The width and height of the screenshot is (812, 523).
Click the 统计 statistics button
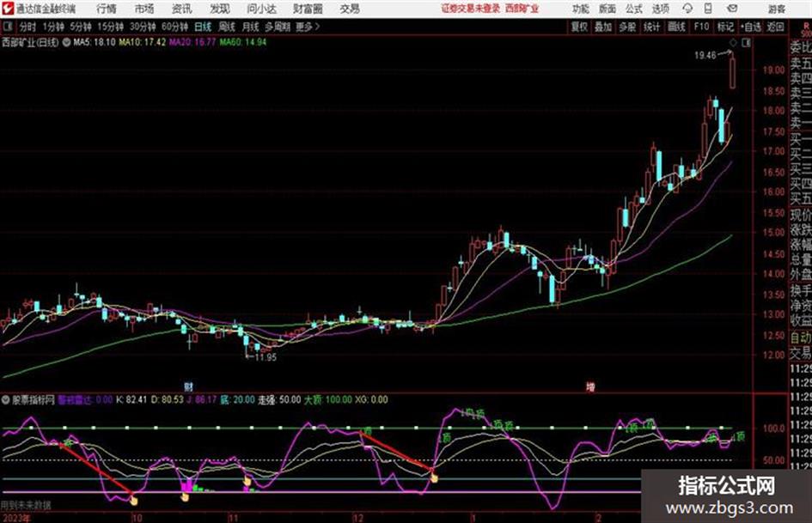[652, 27]
